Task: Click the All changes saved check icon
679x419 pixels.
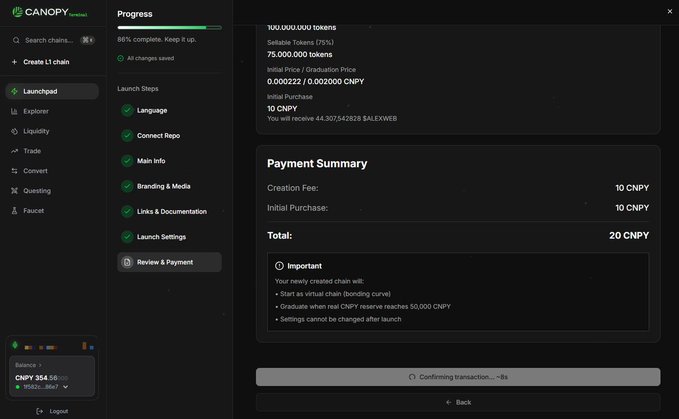Action: tap(120, 58)
